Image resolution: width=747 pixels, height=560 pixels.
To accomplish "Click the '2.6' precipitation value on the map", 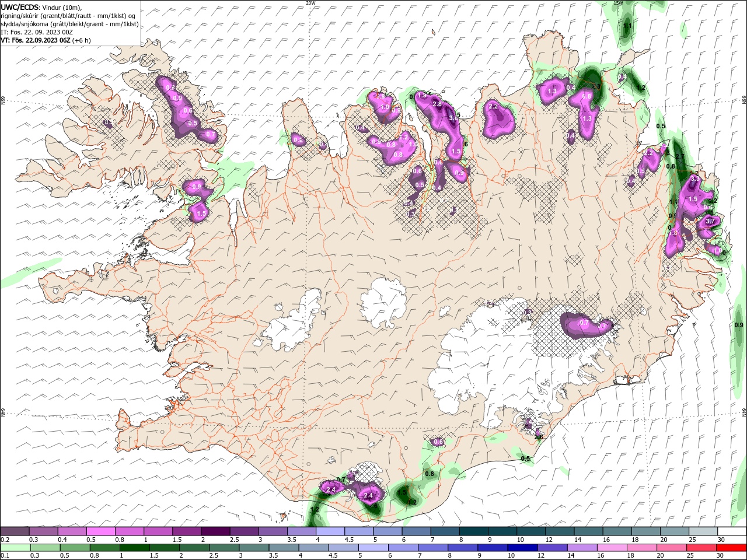I will coord(539,437).
